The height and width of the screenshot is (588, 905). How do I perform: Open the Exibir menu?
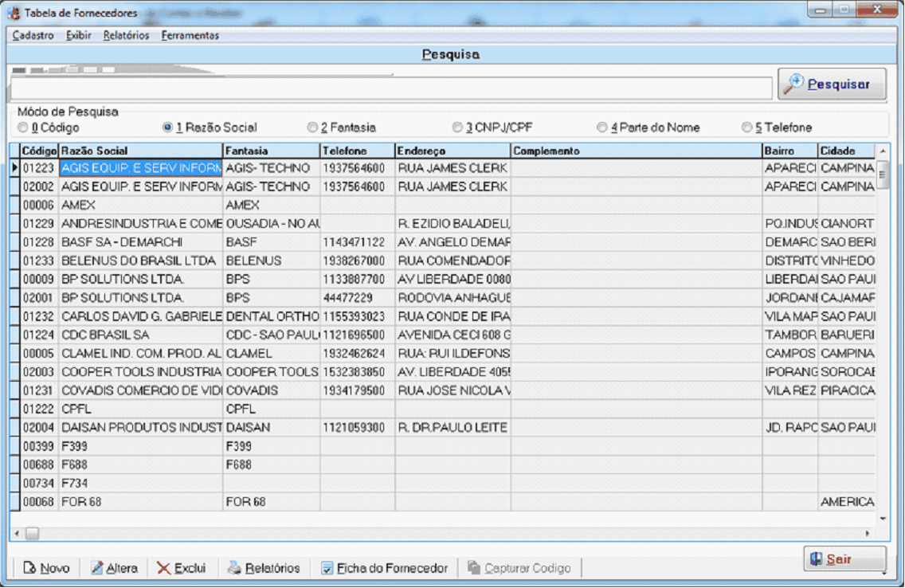(79, 35)
